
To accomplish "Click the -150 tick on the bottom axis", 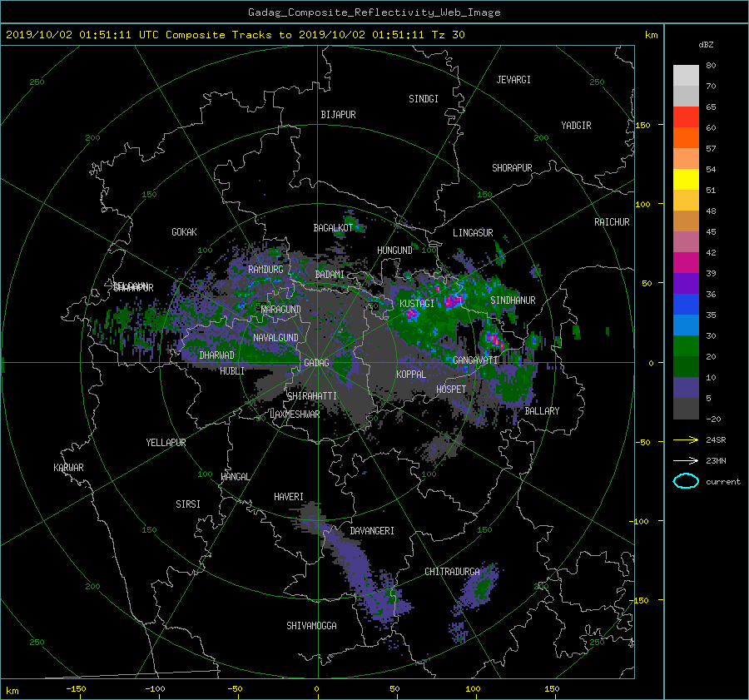I will [x=76, y=688].
